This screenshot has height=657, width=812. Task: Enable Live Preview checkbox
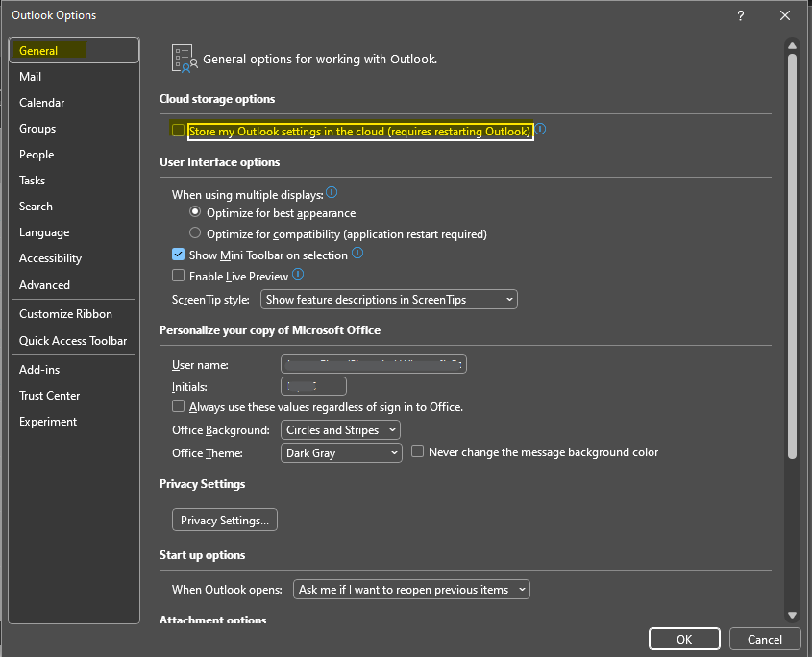[178, 276]
